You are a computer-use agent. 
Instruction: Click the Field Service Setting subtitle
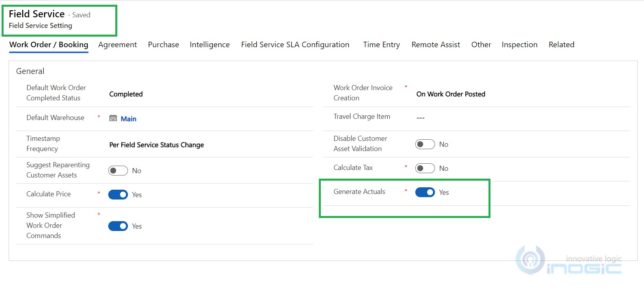point(41,26)
